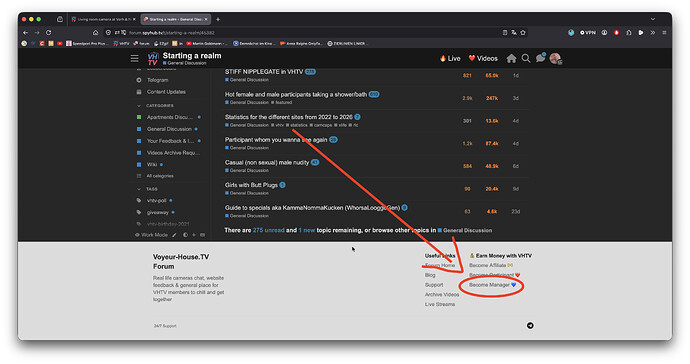
Task: Select the General Discussion sidebar category
Action: (x=169, y=129)
